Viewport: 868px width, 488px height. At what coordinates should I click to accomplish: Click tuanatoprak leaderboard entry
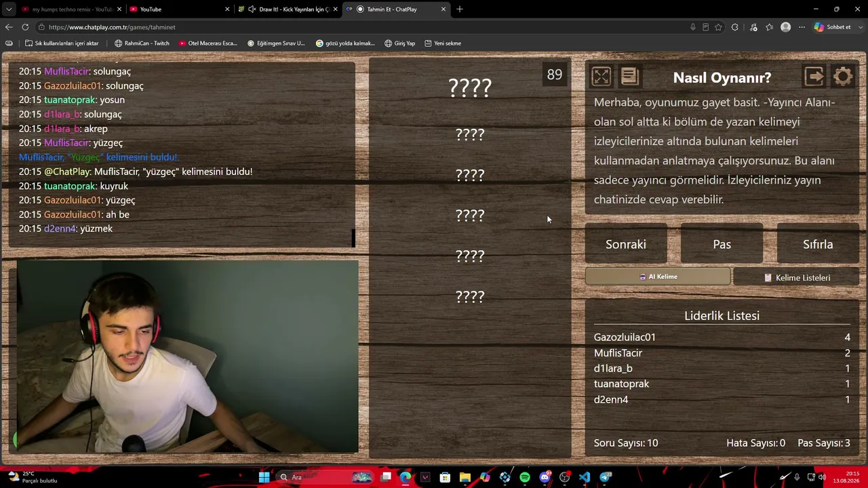pos(621,384)
